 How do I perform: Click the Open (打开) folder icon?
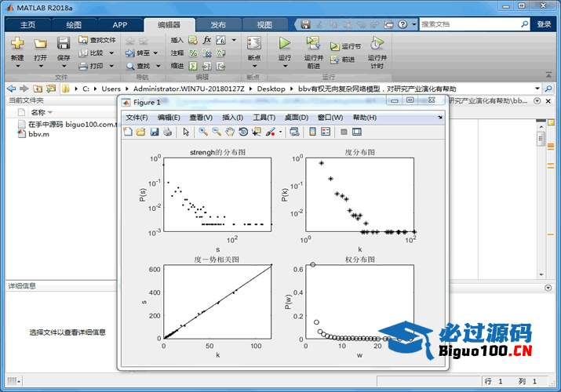point(41,44)
